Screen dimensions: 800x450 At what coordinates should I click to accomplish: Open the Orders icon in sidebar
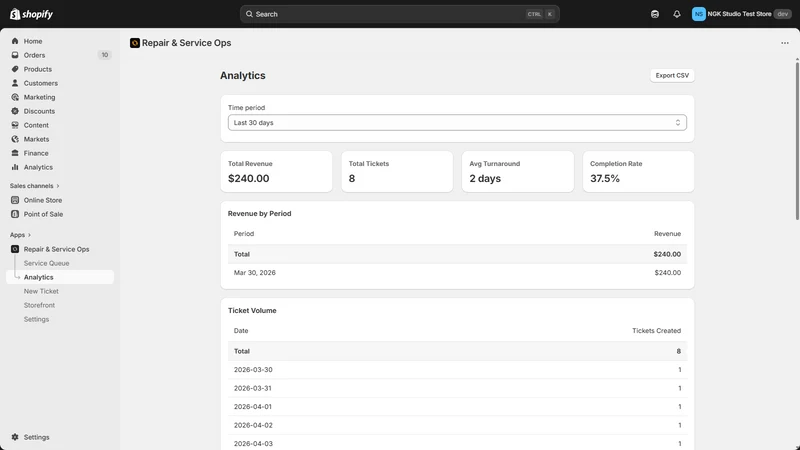click(15, 55)
